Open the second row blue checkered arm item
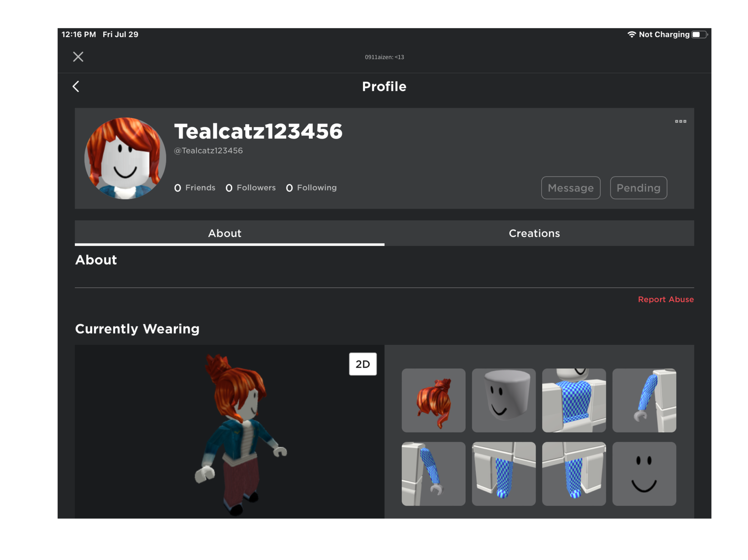 coord(433,474)
